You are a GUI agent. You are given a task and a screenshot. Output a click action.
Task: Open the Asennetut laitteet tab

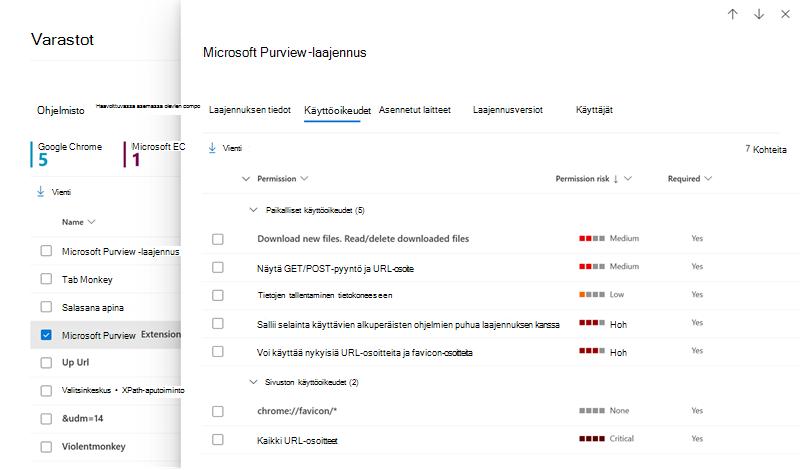click(414, 110)
